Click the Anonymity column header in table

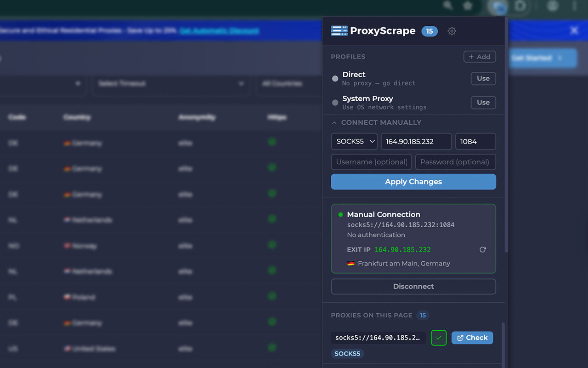[x=197, y=117]
